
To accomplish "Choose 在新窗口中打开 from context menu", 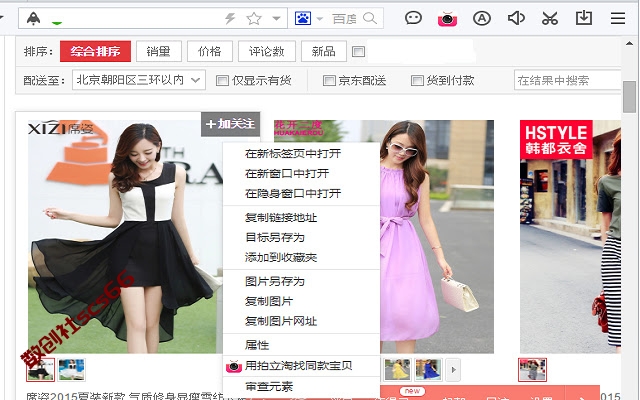I will 301,173.
